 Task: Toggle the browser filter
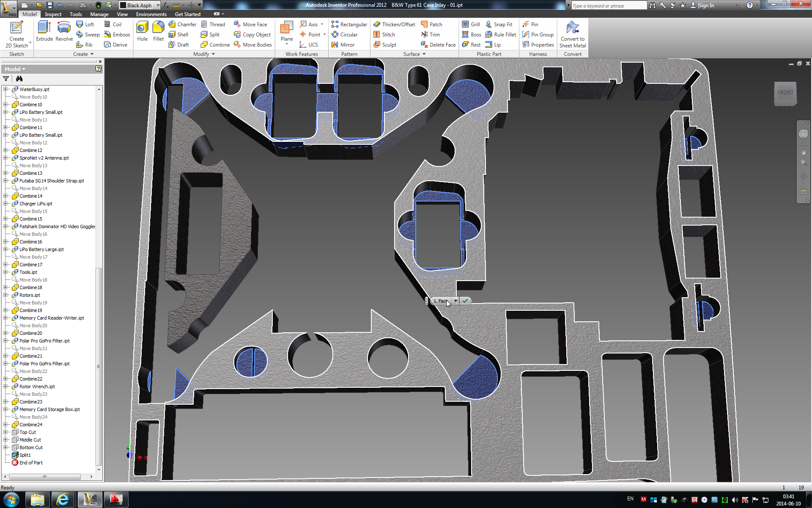(x=6, y=79)
